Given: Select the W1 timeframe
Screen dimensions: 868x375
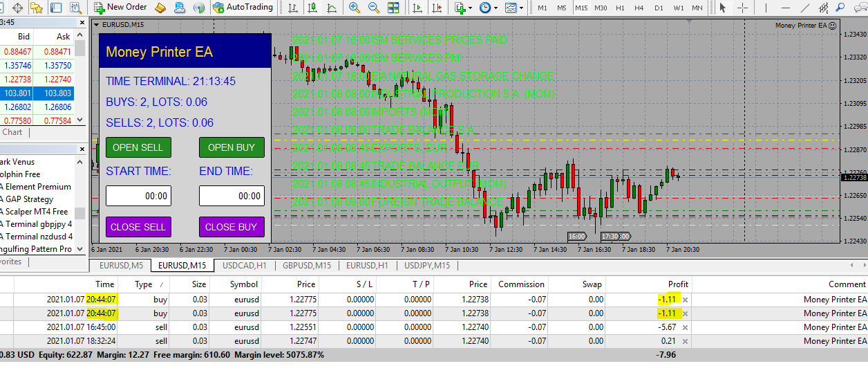Looking at the screenshot, I should click(x=678, y=8).
